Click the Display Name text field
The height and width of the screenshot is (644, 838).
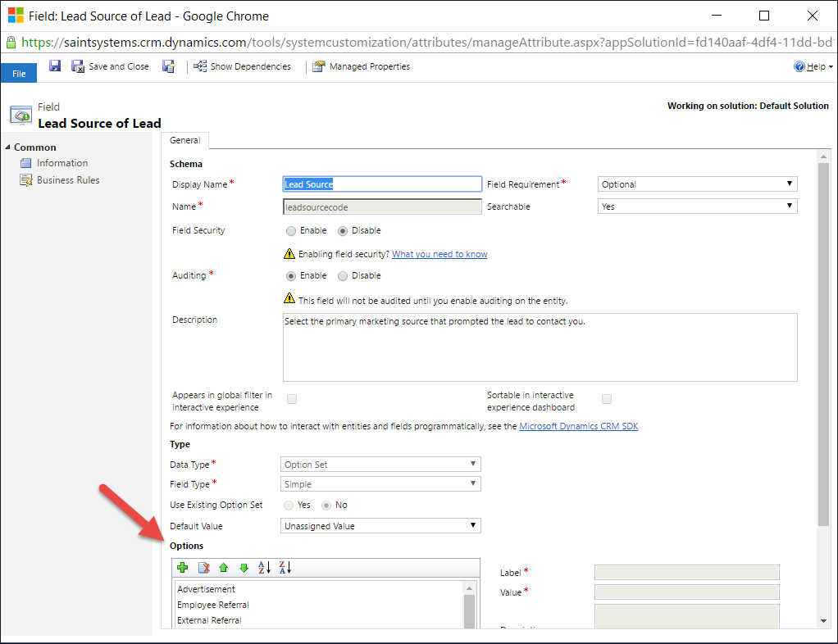click(382, 184)
